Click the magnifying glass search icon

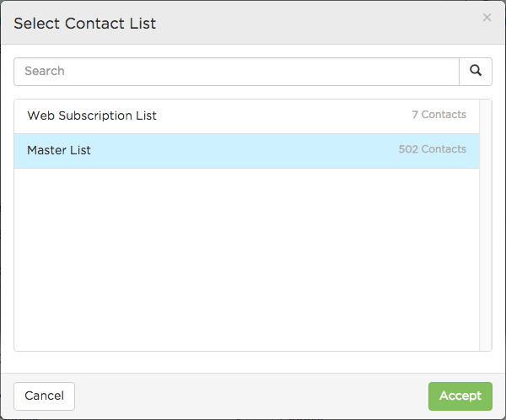coord(476,72)
